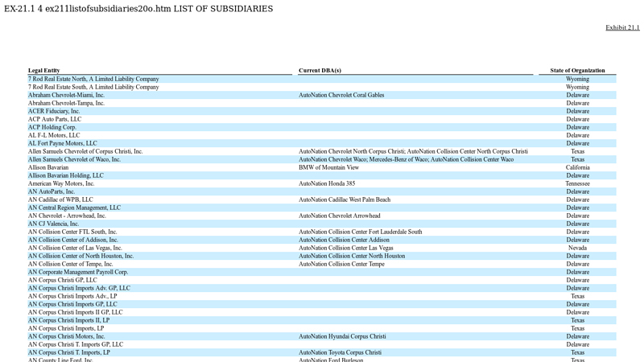
Task: Click Tennessee in State of Organization column
Action: [577, 183]
